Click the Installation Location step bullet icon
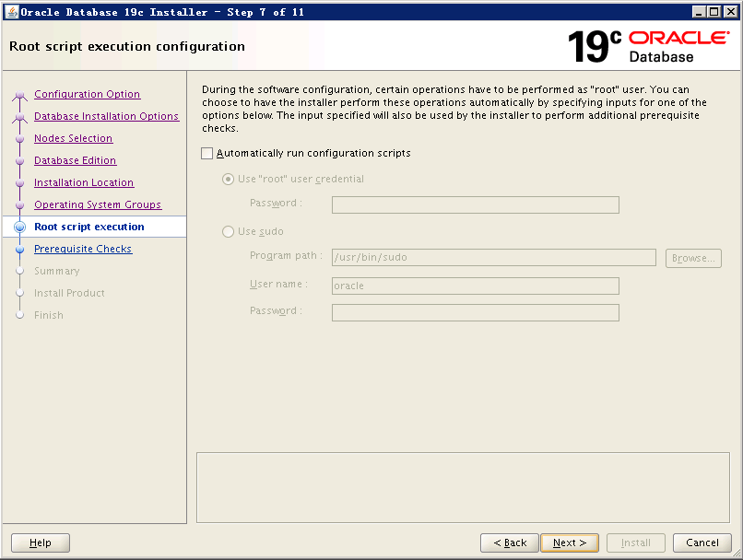Screen dimensions: 743x560 (x=20, y=183)
